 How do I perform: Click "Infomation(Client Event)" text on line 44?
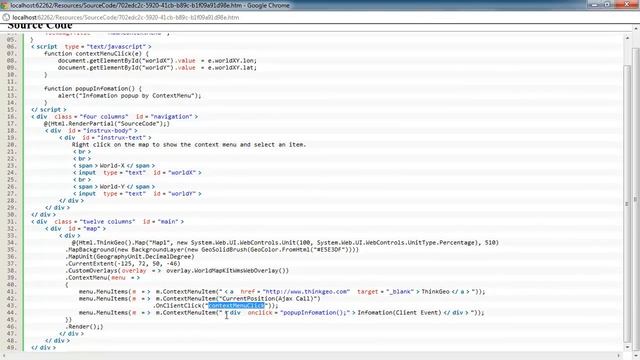tap(399, 313)
